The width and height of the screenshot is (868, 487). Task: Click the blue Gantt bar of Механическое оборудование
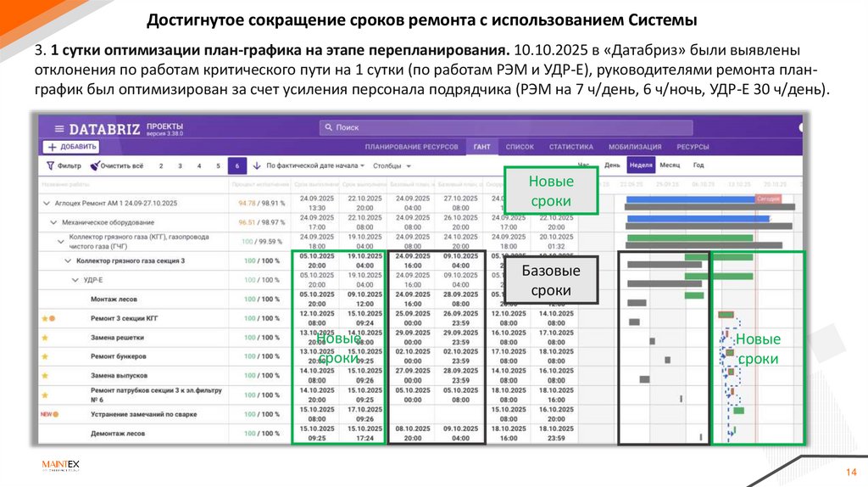pos(698,218)
